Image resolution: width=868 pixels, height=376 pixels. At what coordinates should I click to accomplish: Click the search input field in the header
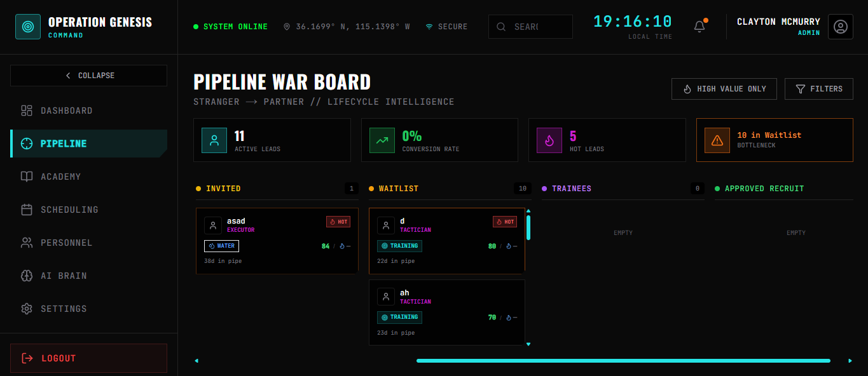(x=530, y=26)
